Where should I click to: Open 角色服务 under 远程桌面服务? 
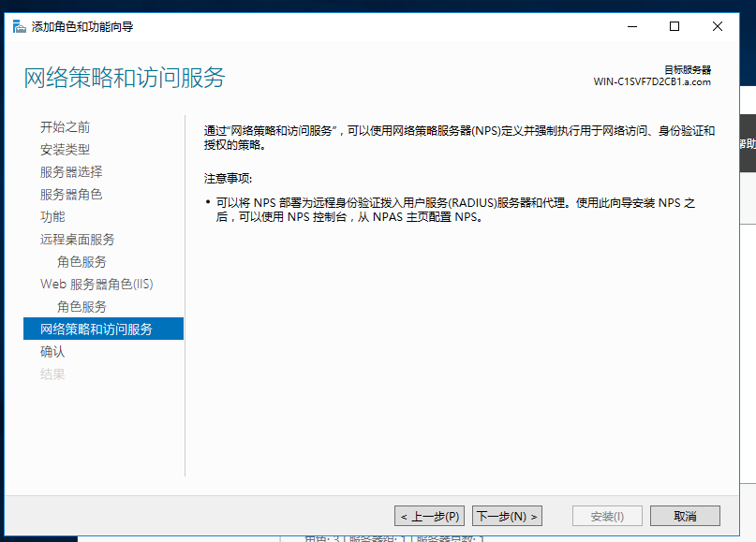coord(82,261)
